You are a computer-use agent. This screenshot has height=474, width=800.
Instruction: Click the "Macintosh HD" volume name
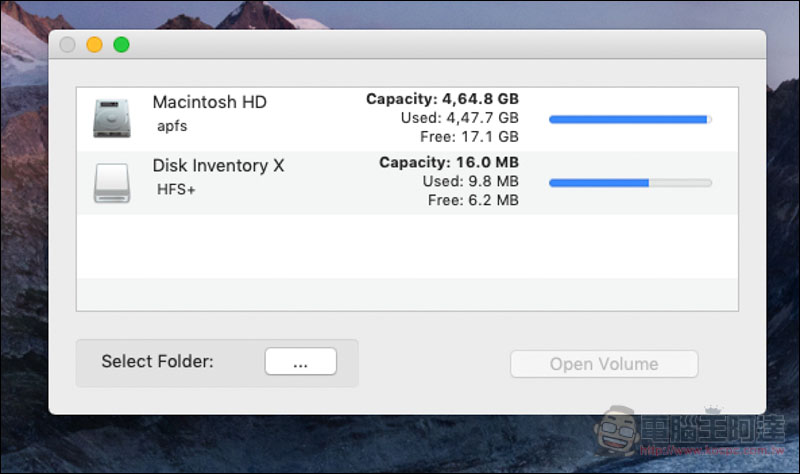[209, 102]
